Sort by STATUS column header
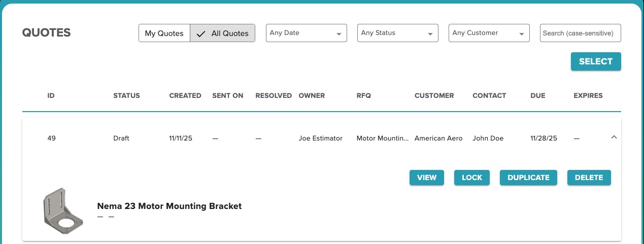This screenshot has width=644, height=244. [x=126, y=95]
